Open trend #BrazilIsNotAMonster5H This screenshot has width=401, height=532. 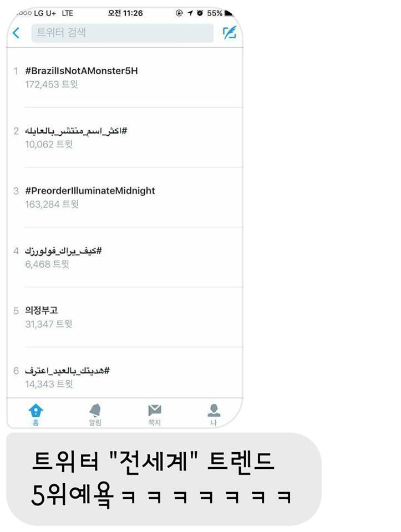coord(125,78)
